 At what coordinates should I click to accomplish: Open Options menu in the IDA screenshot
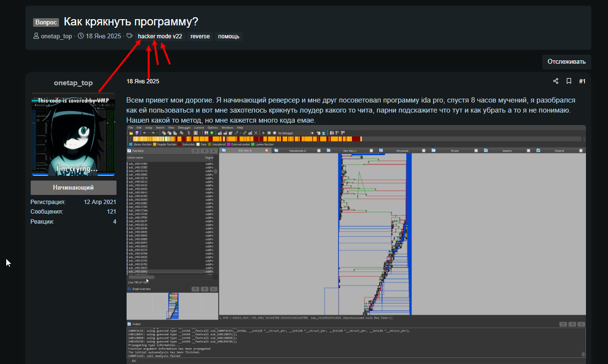pos(212,128)
